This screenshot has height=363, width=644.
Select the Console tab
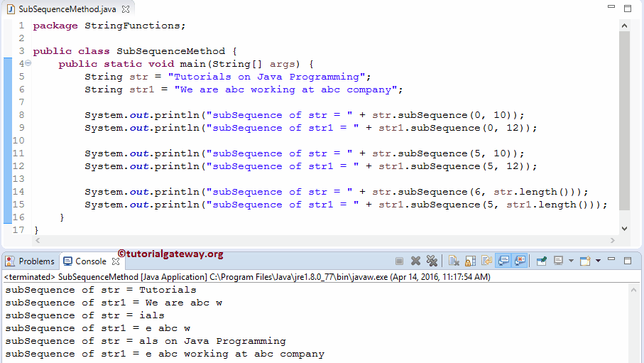[85, 261]
